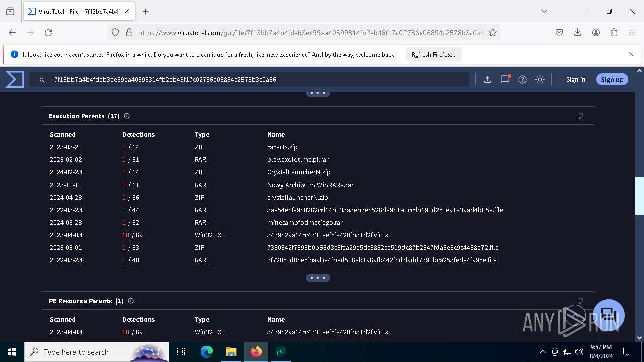Click the scan date 2023-03-21

65,147
